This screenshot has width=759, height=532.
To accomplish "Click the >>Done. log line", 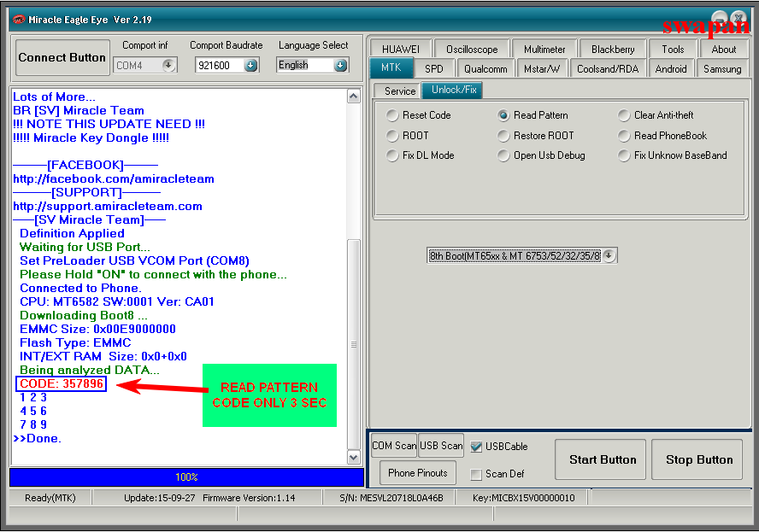I will coord(38,439).
